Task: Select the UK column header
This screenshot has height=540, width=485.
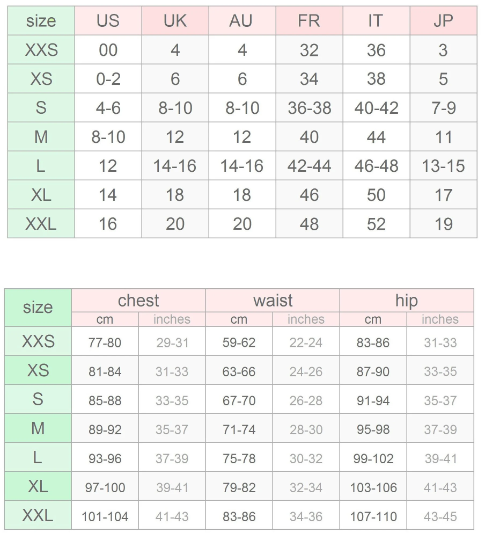Action: 175,21
